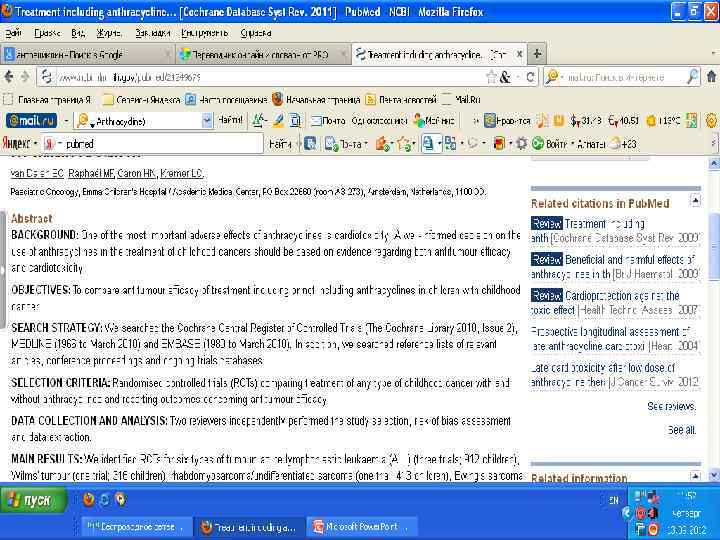Open the Правка menu

pos(47,33)
